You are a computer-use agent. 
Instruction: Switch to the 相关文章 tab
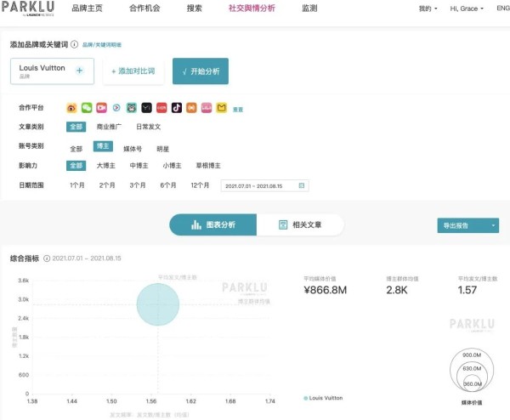tap(300, 224)
